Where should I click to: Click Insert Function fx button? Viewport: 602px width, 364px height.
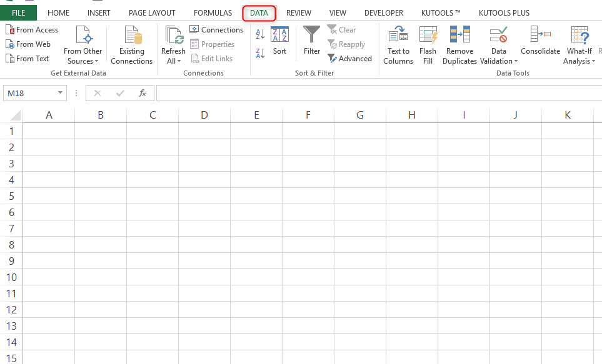tap(143, 93)
